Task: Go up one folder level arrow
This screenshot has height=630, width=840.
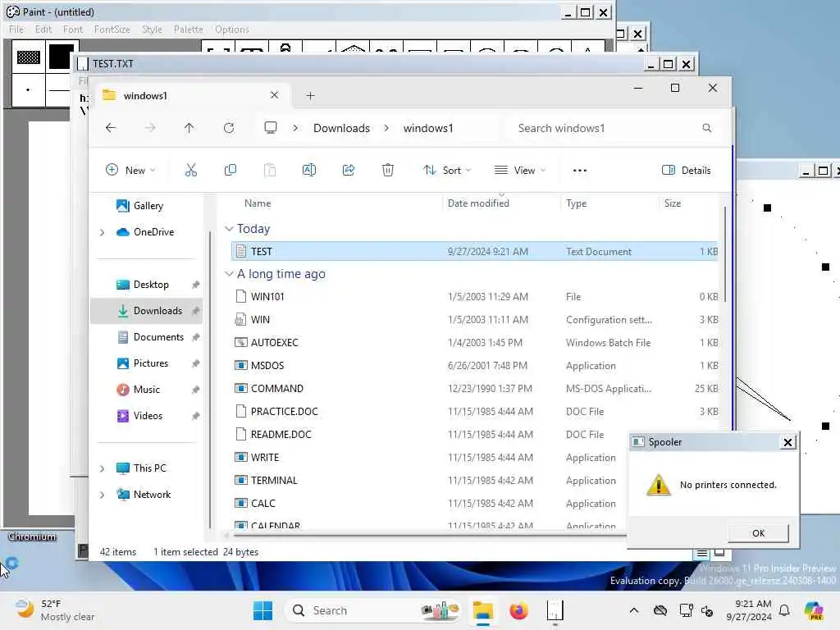Action: [x=189, y=128]
